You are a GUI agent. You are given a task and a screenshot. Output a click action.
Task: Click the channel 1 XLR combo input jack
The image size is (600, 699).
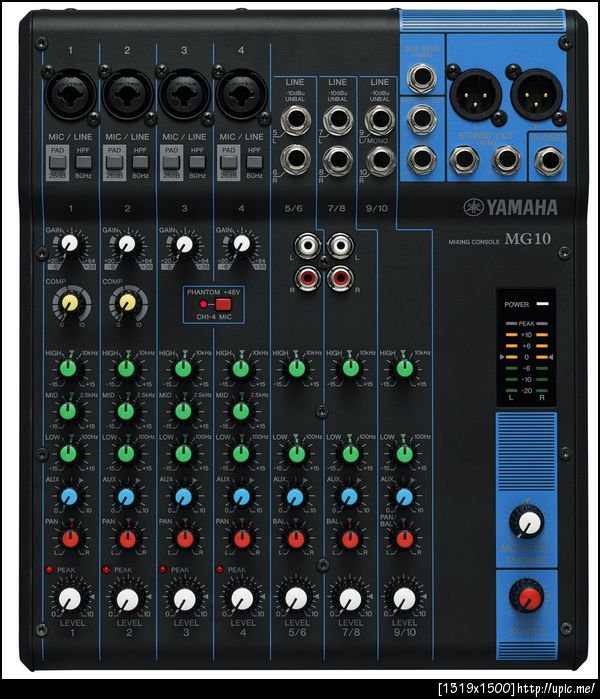pyautogui.click(x=70, y=95)
